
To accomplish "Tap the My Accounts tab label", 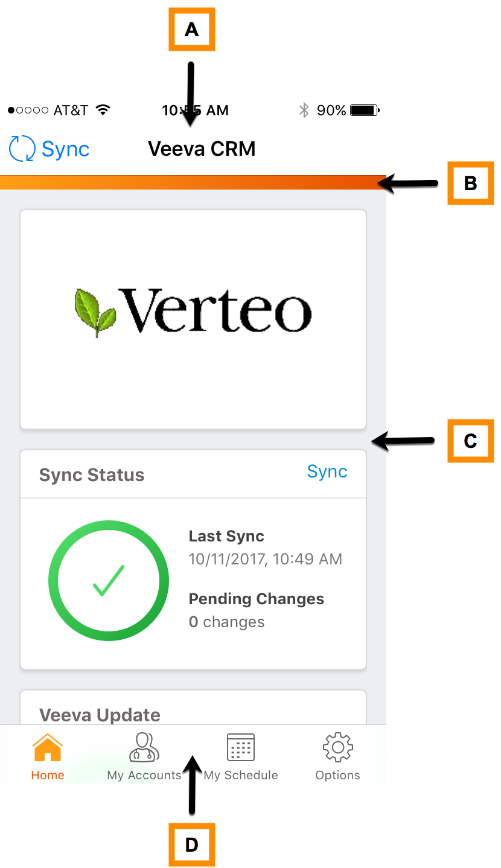I will tap(144, 775).
